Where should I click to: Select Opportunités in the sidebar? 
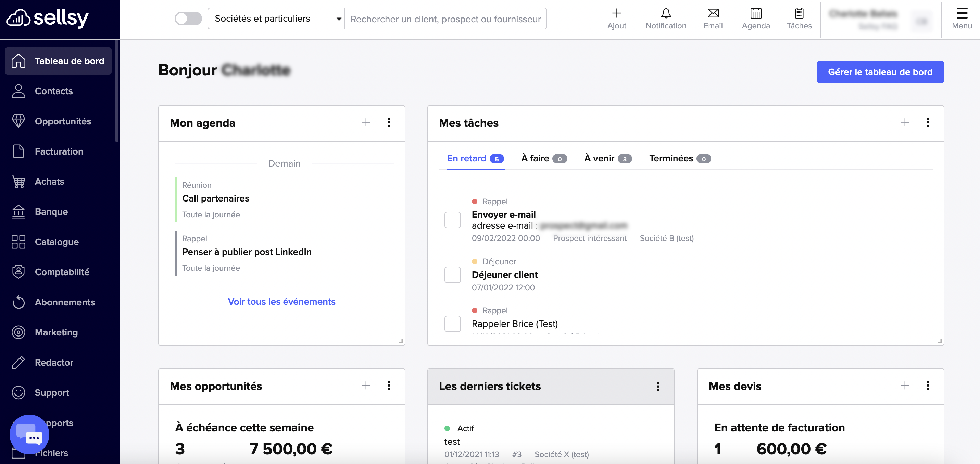tap(63, 121)
